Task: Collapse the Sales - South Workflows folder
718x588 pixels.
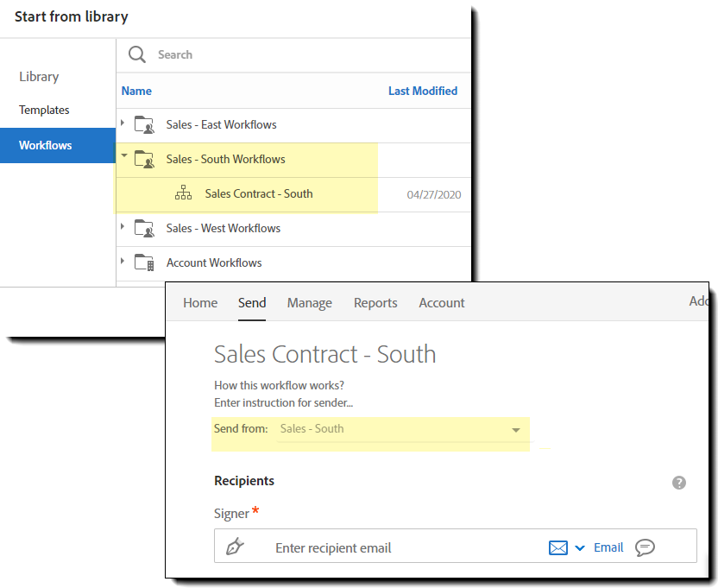Action: click(x=124, y=157)
